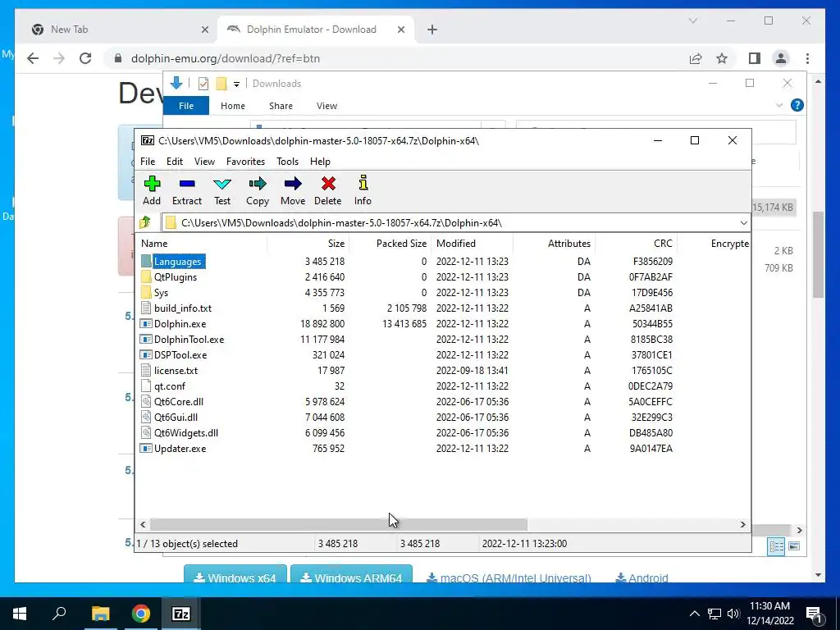
Task: Open Explorer View ribbon tab
Action: 326,106
